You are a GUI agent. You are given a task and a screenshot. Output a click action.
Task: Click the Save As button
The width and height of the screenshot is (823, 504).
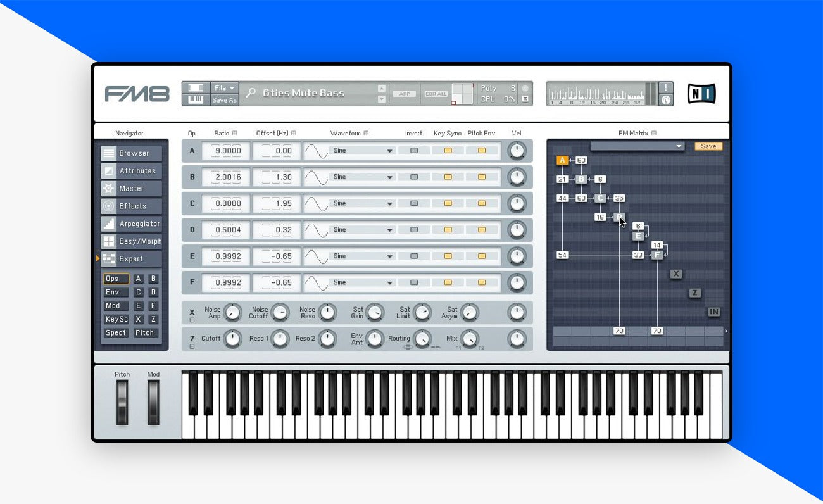224,100
